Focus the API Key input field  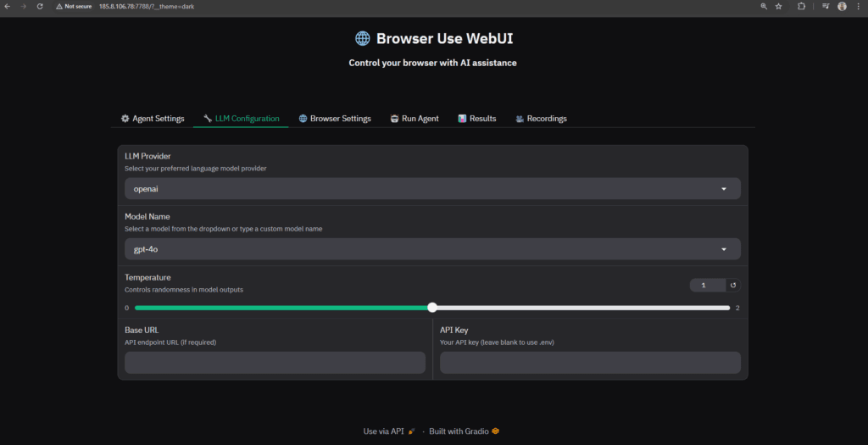590,363
